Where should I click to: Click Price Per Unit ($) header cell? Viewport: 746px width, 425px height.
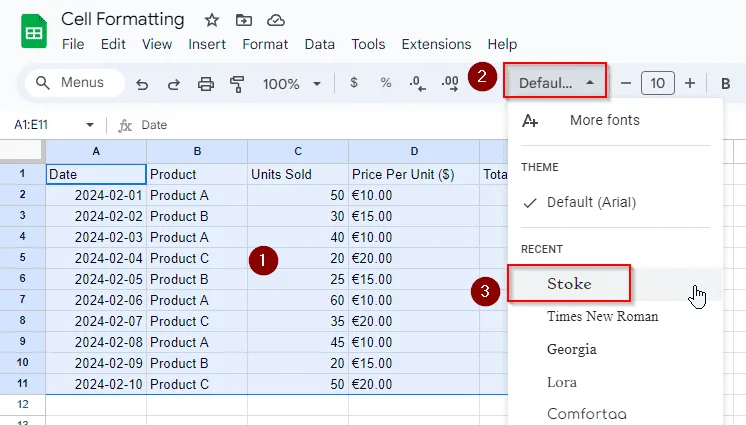[x=414, y=174]
